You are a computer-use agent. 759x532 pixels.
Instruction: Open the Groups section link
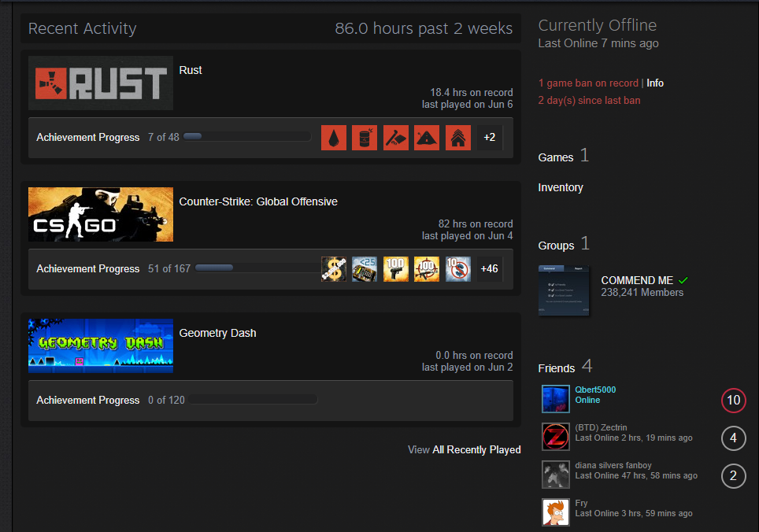pyautogui.click(x=556, y=246)
